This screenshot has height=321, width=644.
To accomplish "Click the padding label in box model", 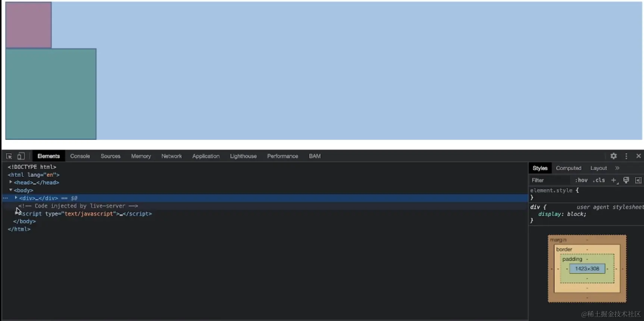I will click(572, 259).
